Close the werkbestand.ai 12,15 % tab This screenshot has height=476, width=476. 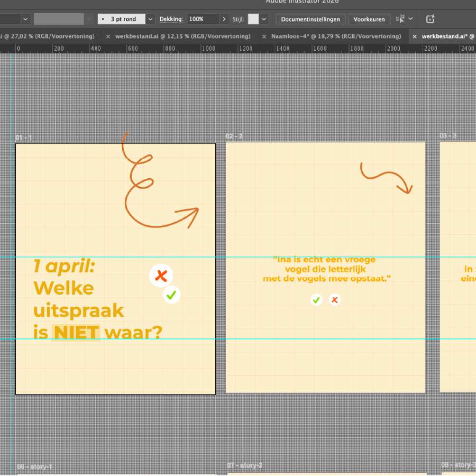[108, 36]
